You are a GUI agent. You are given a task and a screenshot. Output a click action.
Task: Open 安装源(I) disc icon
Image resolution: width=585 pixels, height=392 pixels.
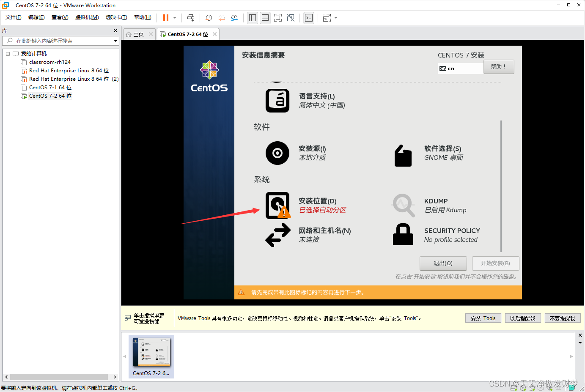[x=277, y=153]
